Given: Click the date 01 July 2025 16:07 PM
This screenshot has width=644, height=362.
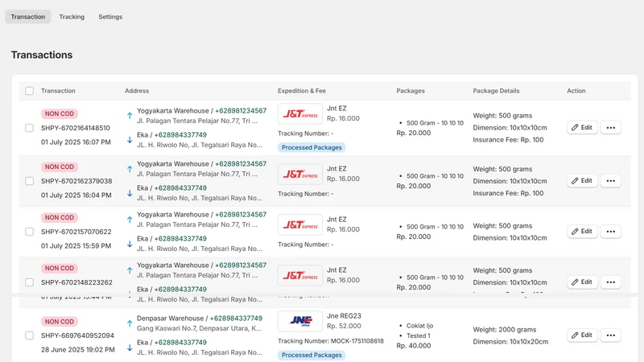Looking at the screenshot, I should click(76, 142).
